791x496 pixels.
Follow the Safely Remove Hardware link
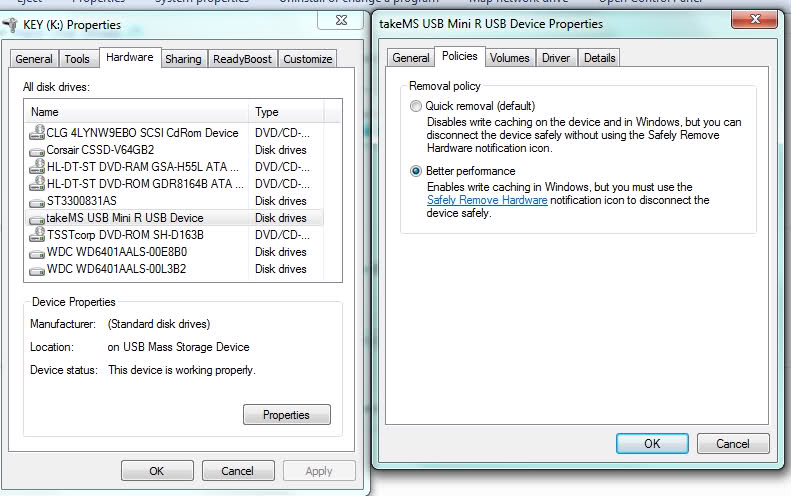coord(487,200)
